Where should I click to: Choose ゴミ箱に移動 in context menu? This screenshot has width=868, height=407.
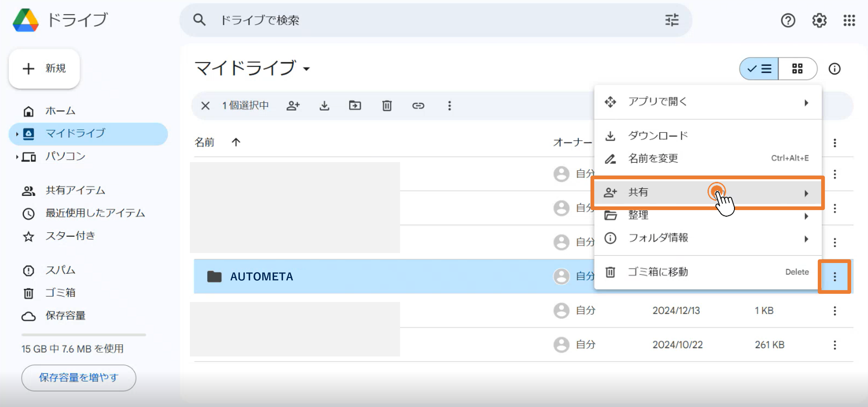point(708,272)
